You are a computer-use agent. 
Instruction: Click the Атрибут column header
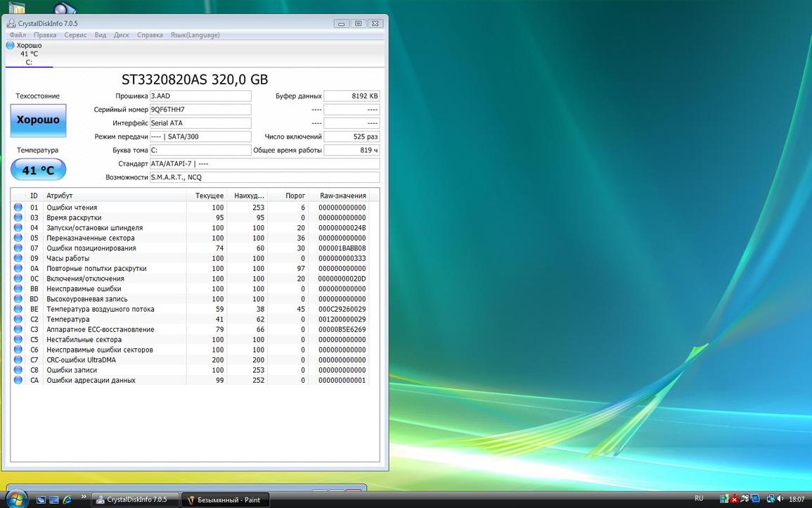click(x=115, y=196)
